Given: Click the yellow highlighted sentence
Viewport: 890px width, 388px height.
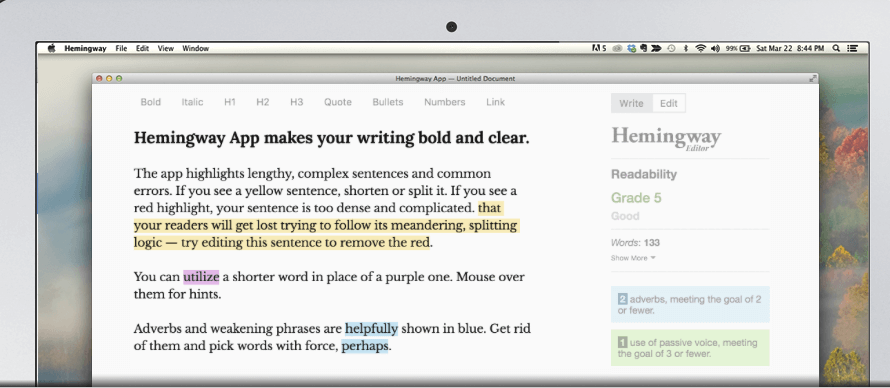Looking at the screenshot, I should 326,226.
